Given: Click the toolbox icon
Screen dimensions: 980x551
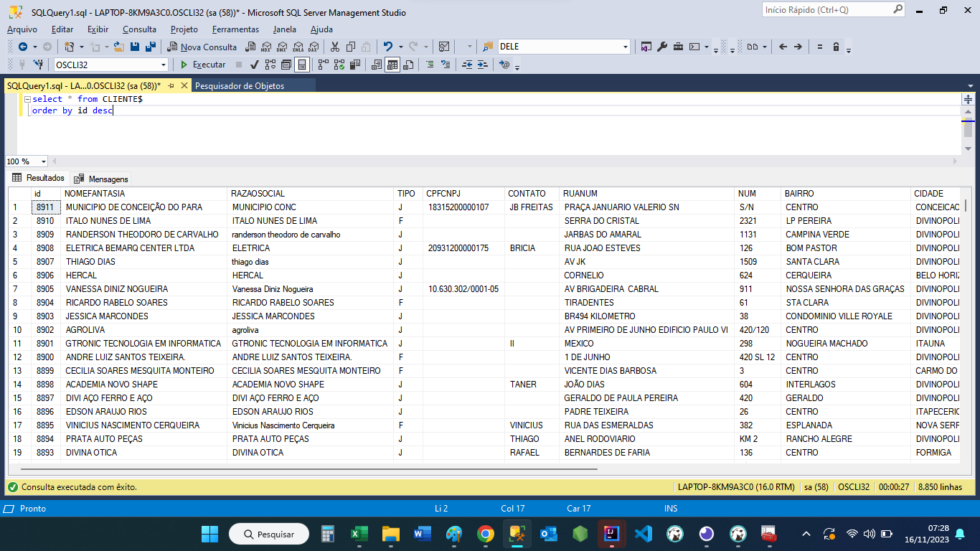Looking at the screenshot, I should pos(678,47).
